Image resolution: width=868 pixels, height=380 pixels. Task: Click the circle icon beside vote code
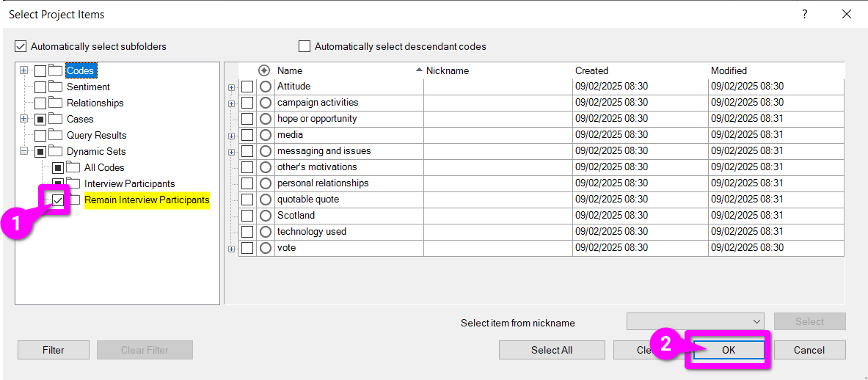[266, 248]
